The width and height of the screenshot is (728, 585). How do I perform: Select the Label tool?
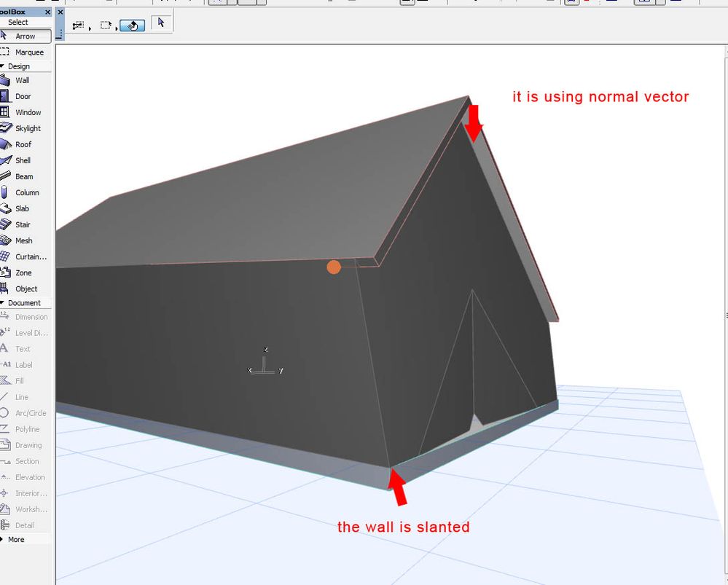[x=25, y=365]
